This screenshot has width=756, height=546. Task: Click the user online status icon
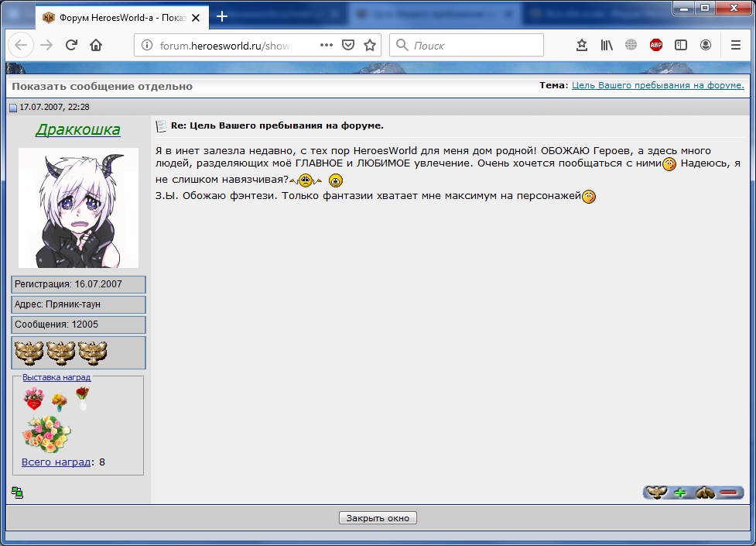coord(17,492)
